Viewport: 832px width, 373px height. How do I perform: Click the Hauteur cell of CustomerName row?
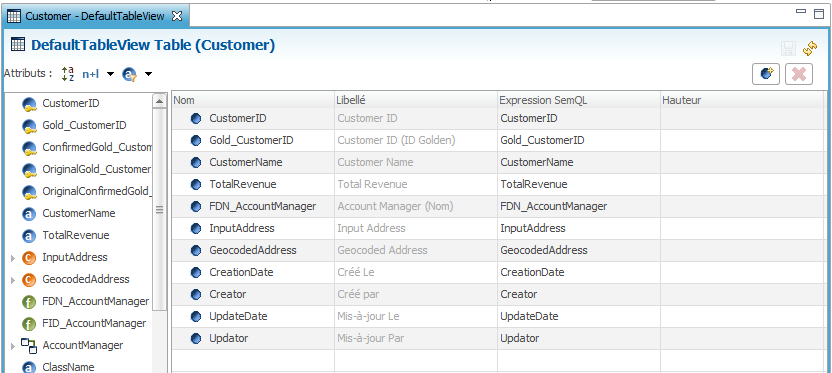(x=743, y=162)
